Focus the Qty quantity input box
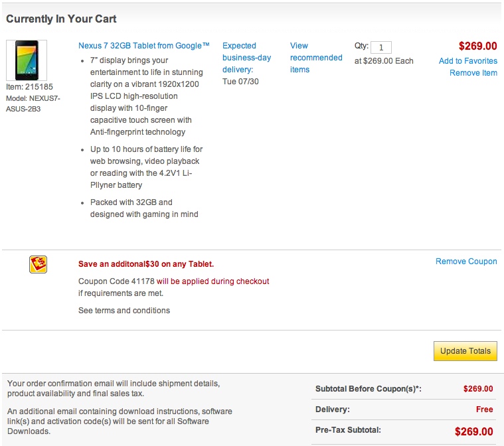The image size is (504, 446). [381, 47]
